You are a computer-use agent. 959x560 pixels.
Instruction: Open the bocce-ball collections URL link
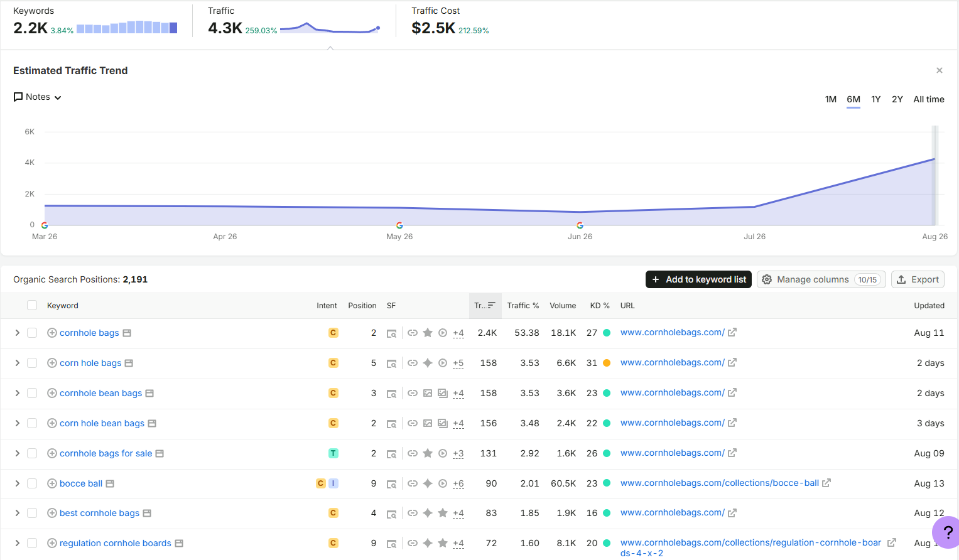click(719, 483)
